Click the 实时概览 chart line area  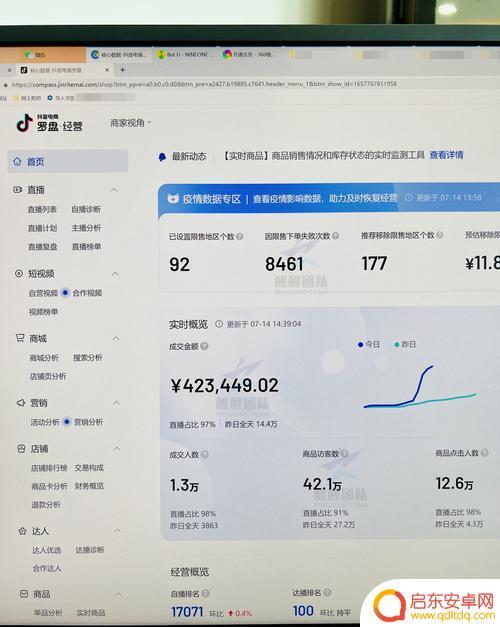tap(420, 387)
